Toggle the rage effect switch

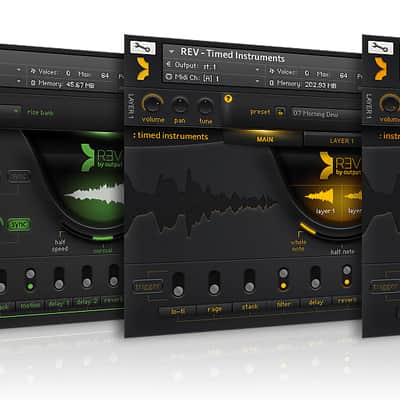pos(214,283)
